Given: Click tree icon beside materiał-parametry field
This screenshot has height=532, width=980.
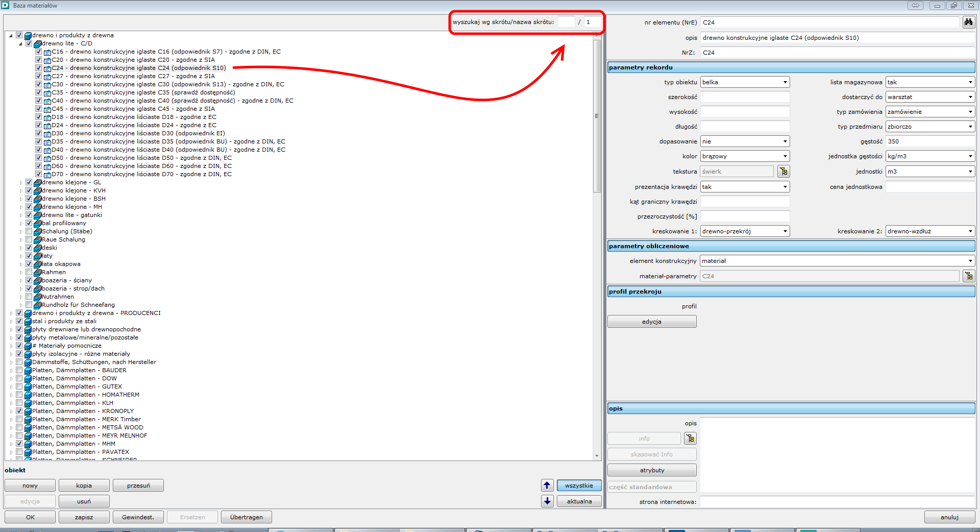Looking at the screenshot, I should tap(968, 276).
